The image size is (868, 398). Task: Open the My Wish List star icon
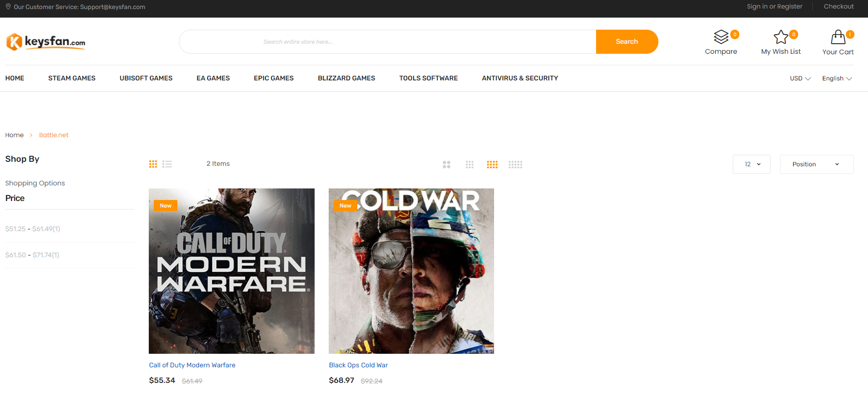click(x=781, y=37)
